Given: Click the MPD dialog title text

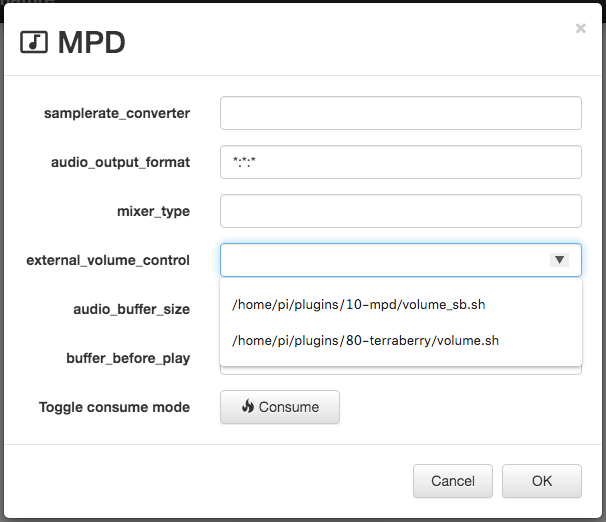Looking at the screenshot, I should point(92,42).
